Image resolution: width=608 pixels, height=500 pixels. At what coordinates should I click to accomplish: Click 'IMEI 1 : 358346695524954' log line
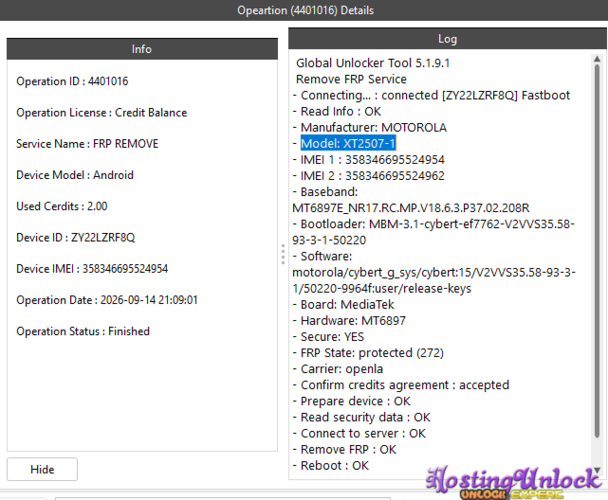(368, 160)
